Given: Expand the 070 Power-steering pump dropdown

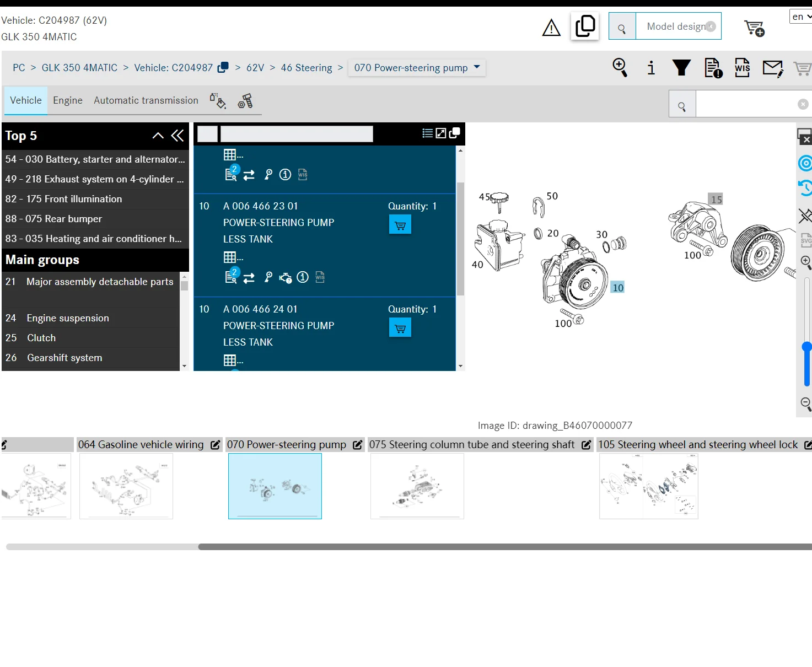Looking at the screenshot, I should click(417, 68).
